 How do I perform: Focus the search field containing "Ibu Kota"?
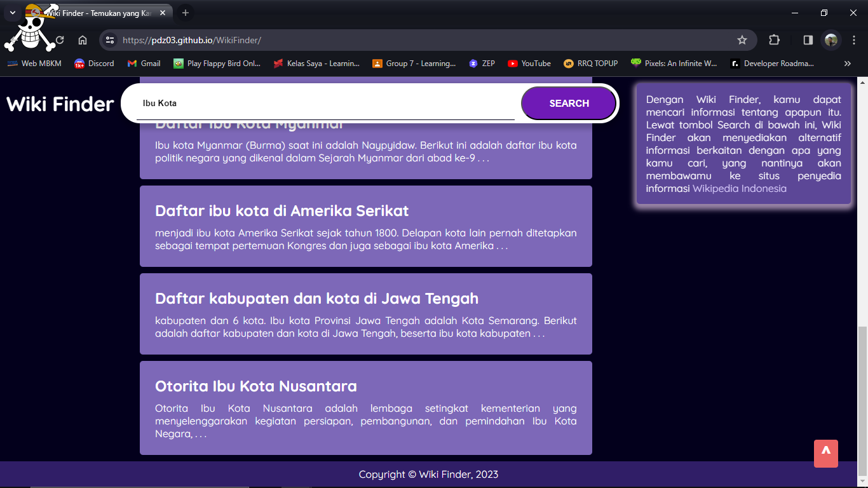pos(325,103)
